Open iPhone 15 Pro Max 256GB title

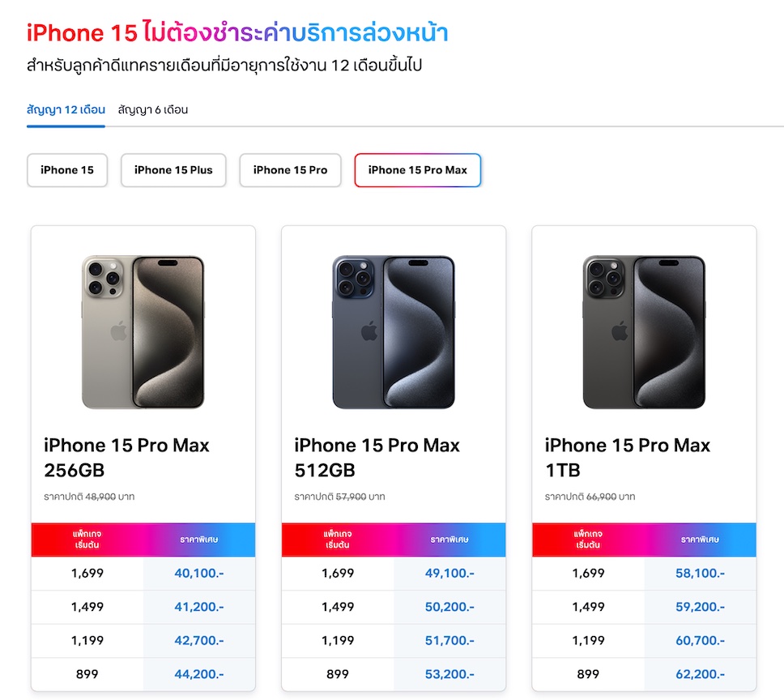[126, 458]
